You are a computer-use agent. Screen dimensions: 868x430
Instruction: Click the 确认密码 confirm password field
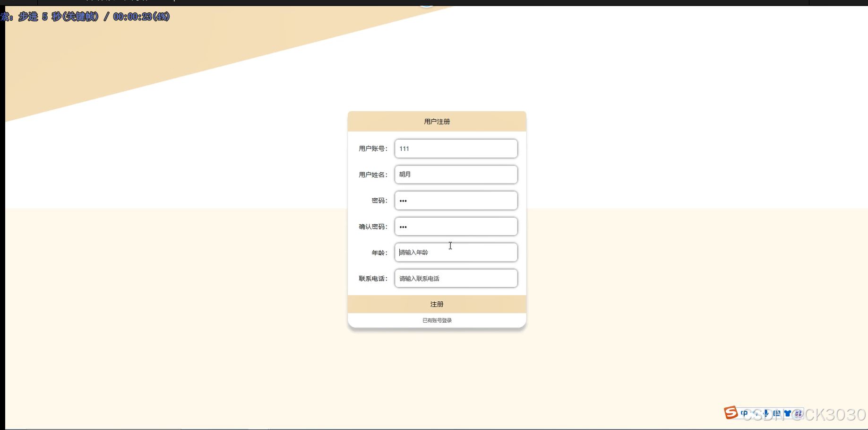(455, 226)
